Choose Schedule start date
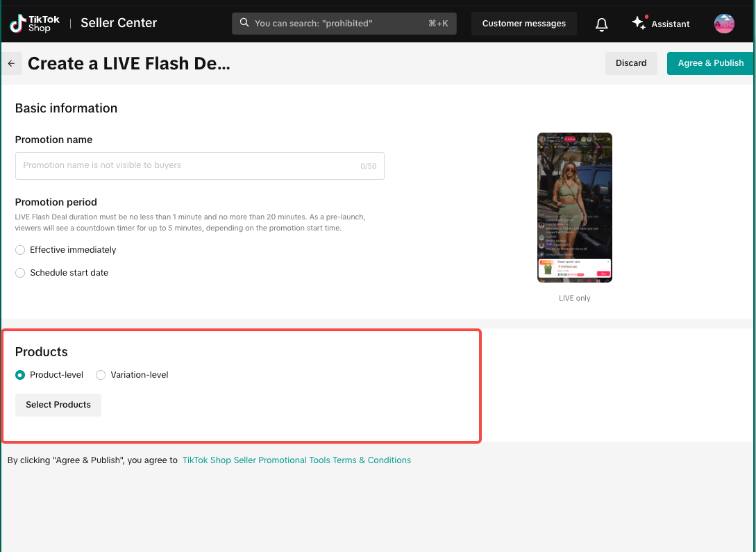 [x=20, y=273]
